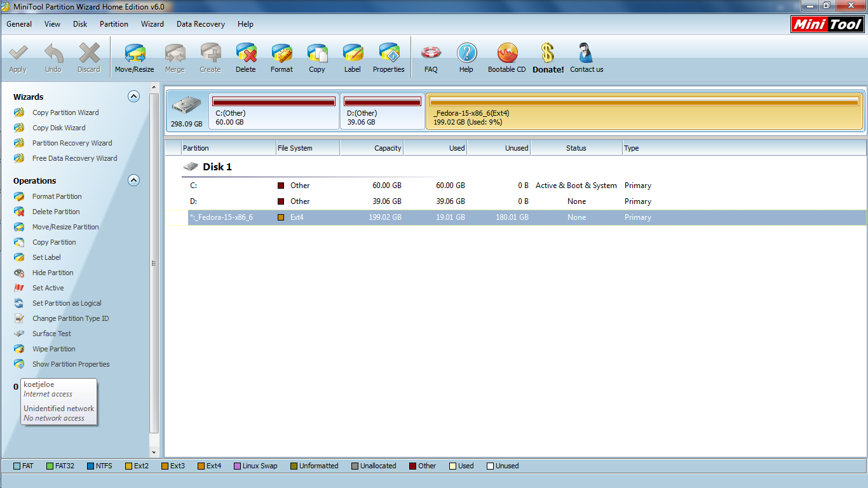
Task: Open the Format tool
Action: click(281, 57)
